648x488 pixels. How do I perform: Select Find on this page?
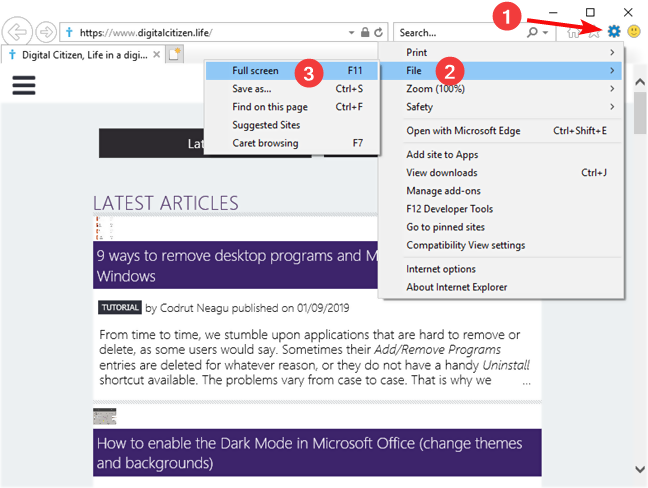[x=292, y=107]
